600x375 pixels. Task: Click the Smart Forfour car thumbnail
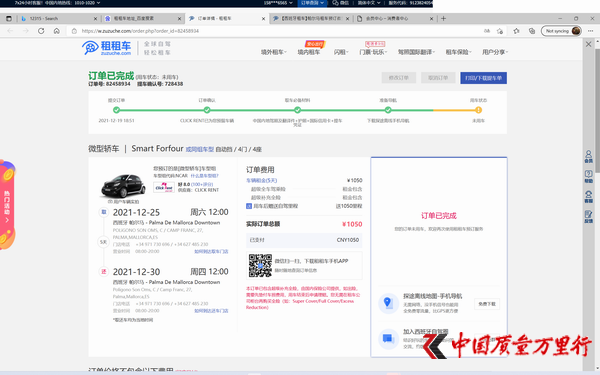coord(123,186)
